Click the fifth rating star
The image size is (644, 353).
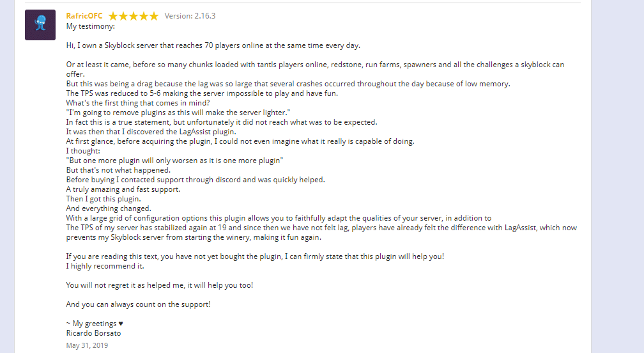click(154, 16)
